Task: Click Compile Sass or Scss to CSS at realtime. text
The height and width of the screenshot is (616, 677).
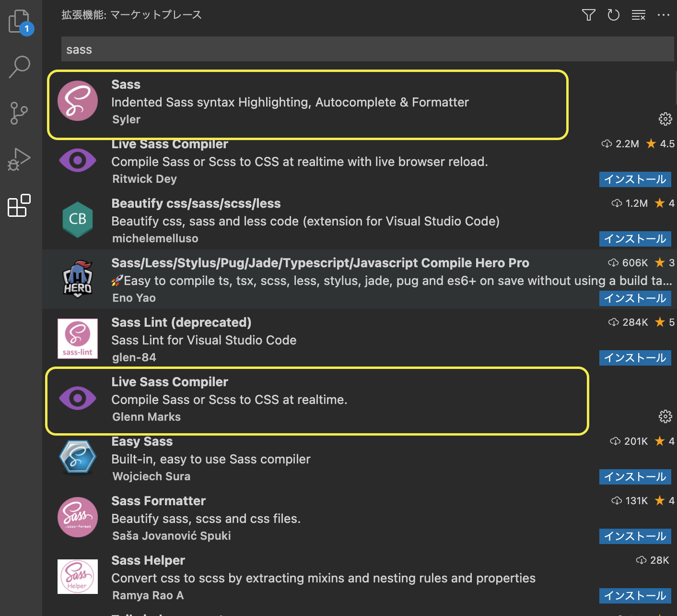Action: [229, 400]
